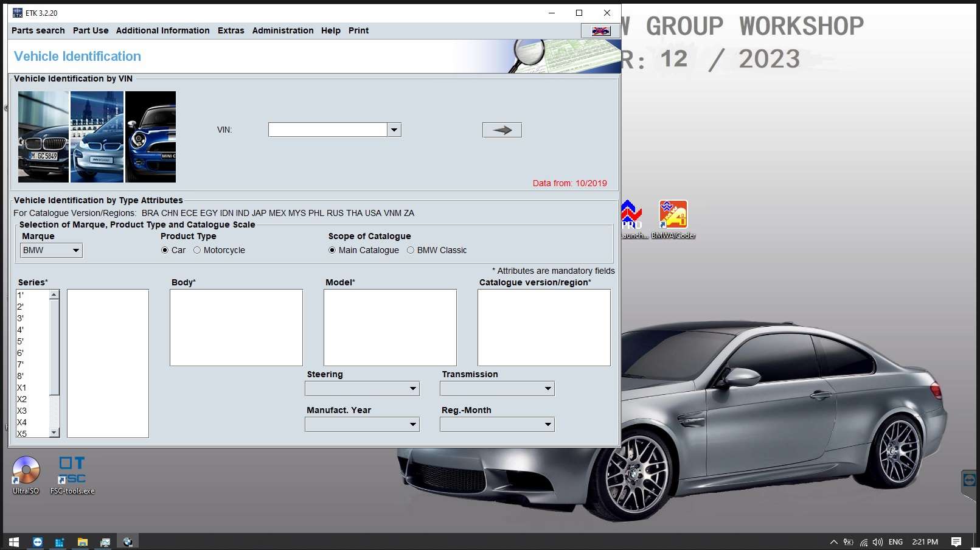Open the UltraISO desktop shortcut
This screenshot has width=980, height=550.
click(x=26, y=475)
